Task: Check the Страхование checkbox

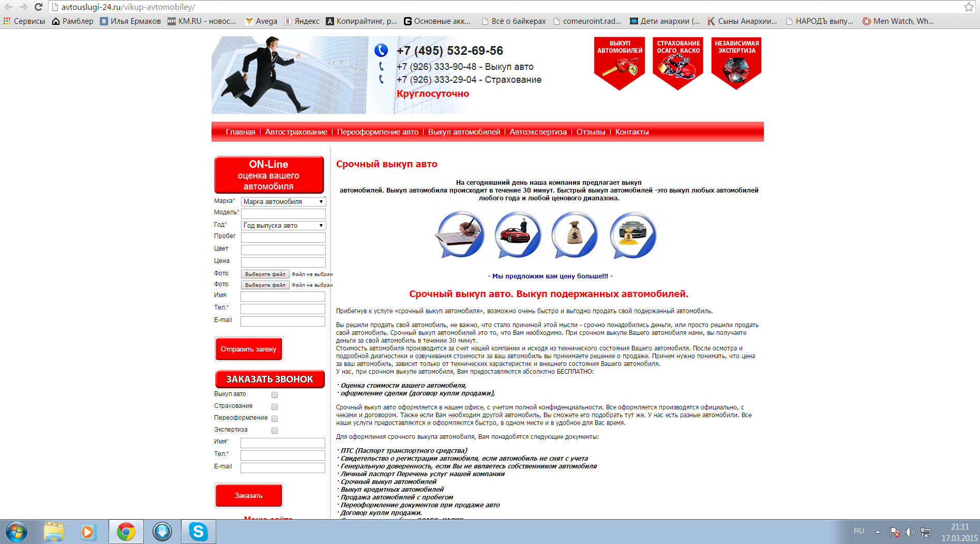Action: tap(275, 407)
